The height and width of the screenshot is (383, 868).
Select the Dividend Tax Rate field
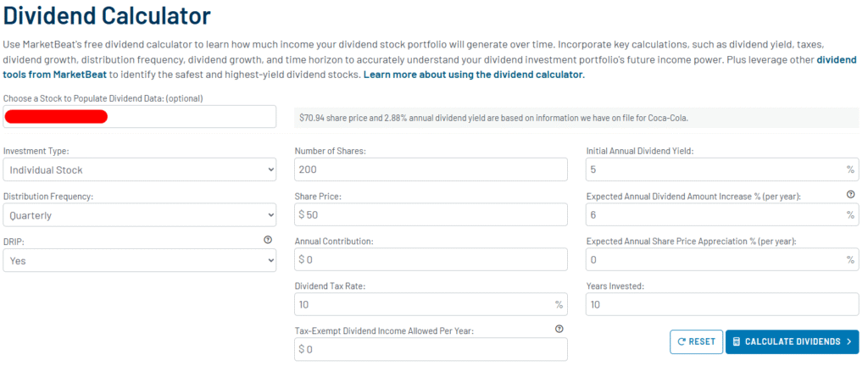click(x=431, y=305)
